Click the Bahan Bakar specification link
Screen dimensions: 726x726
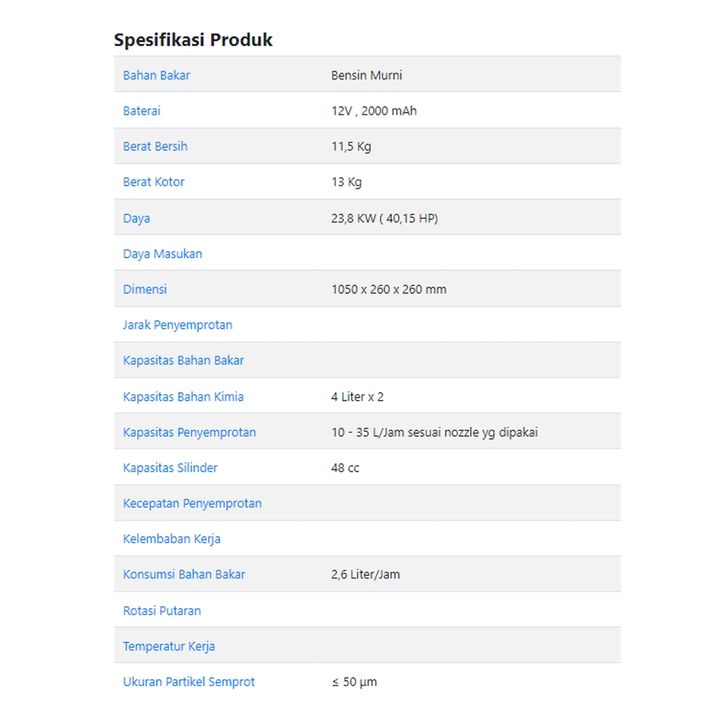(156, 75)
